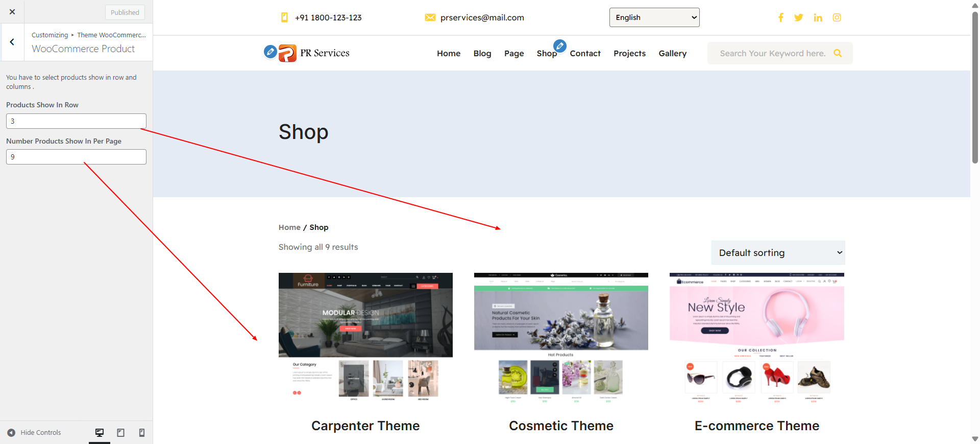The width and height of the screenshot is (980, 444).
Task: Open the English language dropdown
Action: click(654, 17)
